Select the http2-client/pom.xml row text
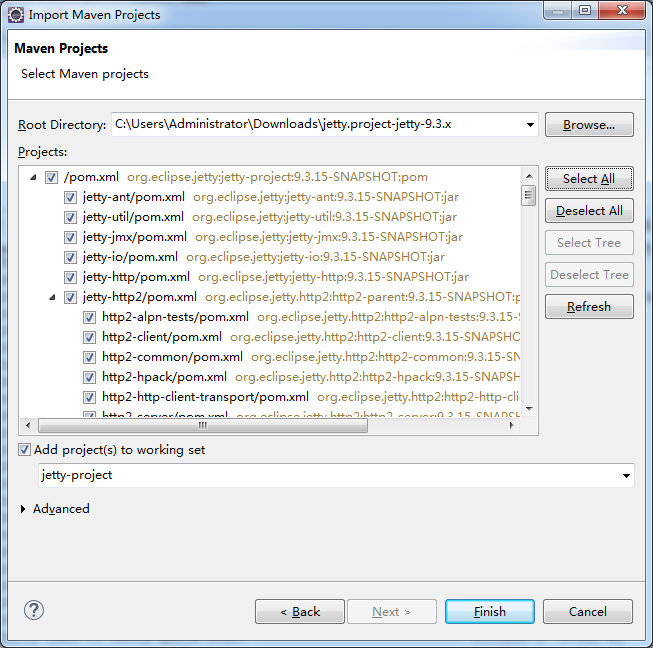This screenshot has width=653, height=648. click(162, 336)
